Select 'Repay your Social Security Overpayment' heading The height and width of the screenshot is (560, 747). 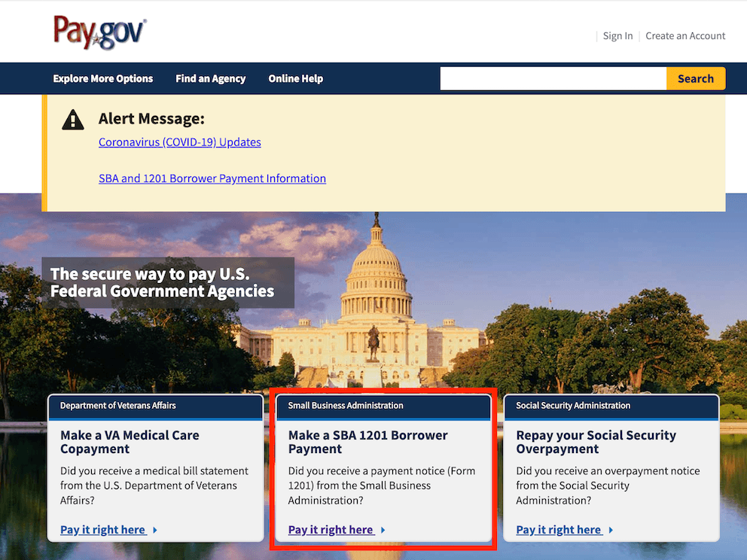coord(596,442)
